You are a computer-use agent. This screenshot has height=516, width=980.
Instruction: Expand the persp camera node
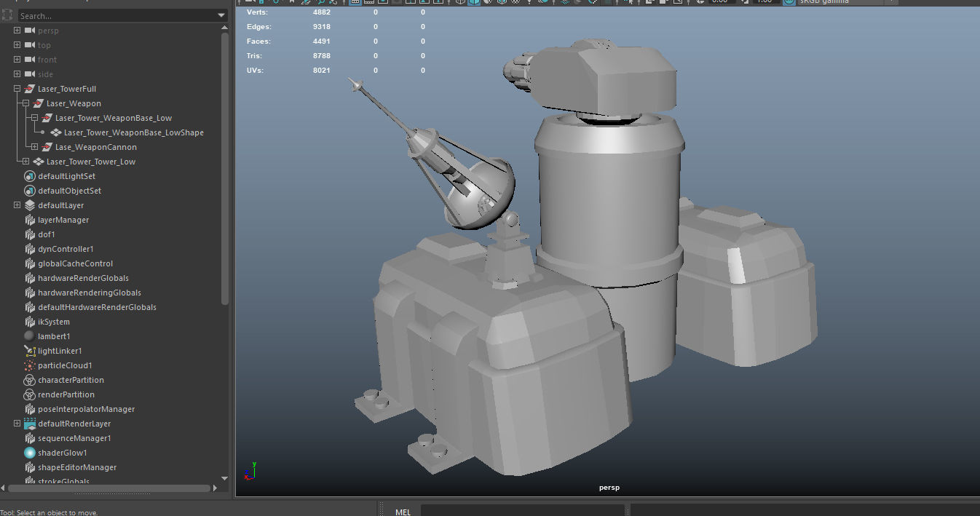17,31
